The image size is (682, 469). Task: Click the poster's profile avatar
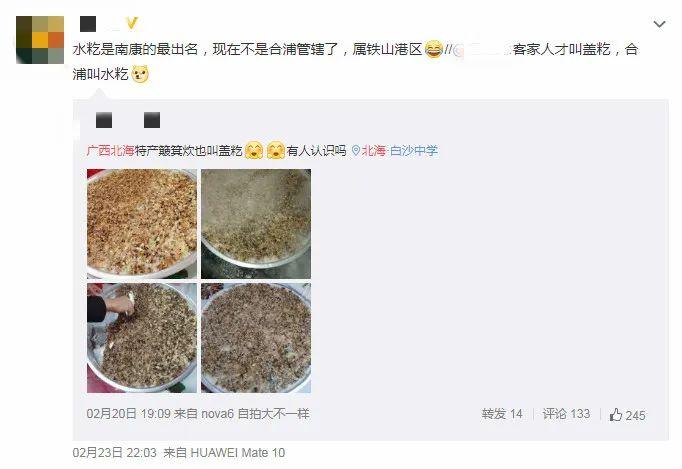tap(40, 40)
